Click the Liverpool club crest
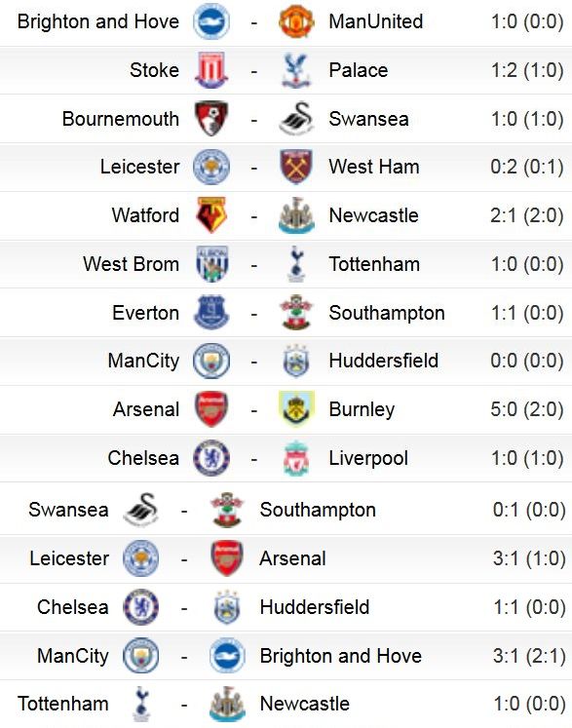This screenshot has height=728, width=572. pyautogui.click(x=296, y=458)
